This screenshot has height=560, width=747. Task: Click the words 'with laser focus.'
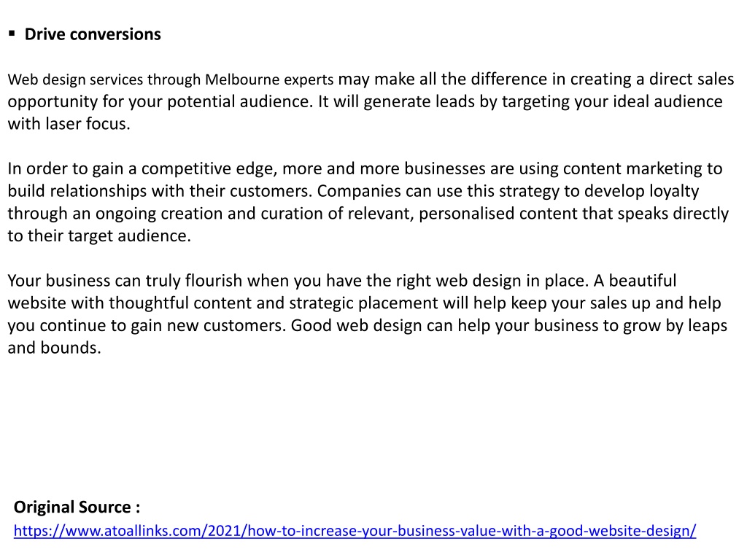69,124
